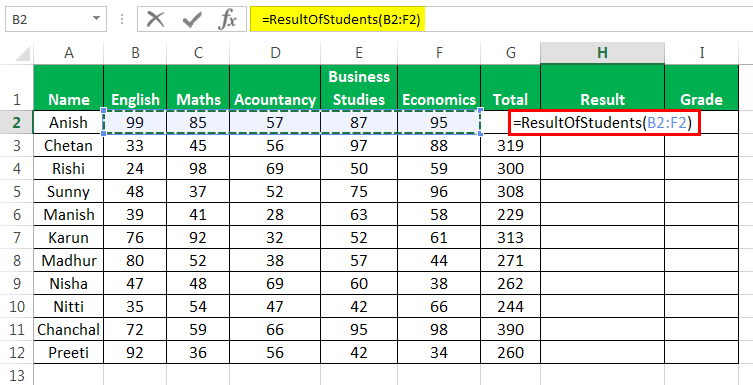Click Chanchal's Total value 390
The height and width of the screenshot is (385, 753).
tap(510, 330)
